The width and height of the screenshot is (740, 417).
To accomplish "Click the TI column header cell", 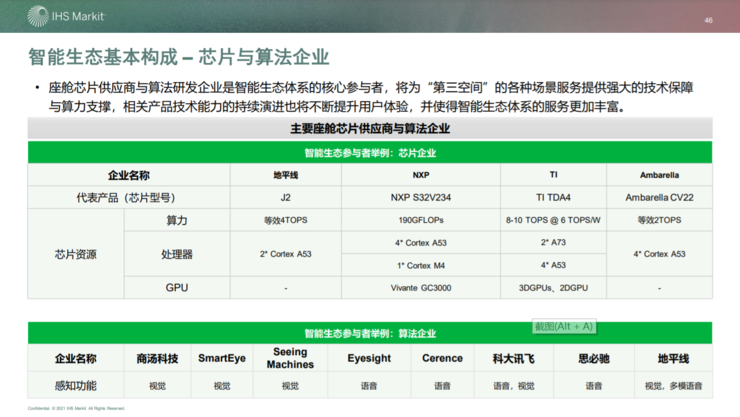I will 553,175.
